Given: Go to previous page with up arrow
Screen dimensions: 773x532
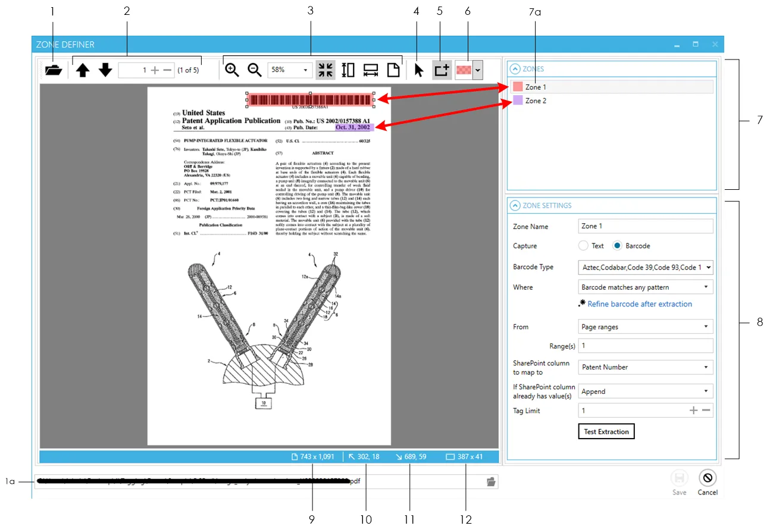Looking at the screenshot, I should 83,70.
